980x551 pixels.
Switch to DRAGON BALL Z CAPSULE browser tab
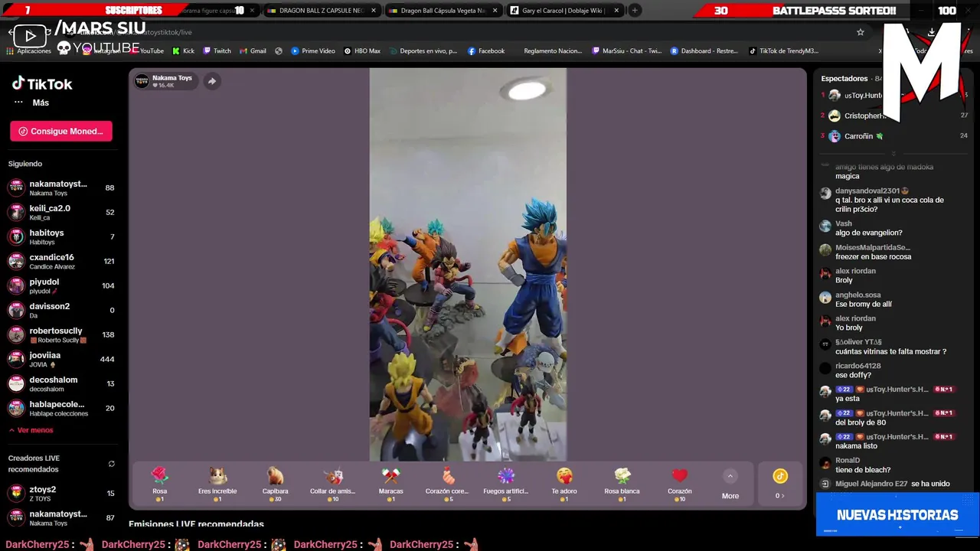(322, 11)
